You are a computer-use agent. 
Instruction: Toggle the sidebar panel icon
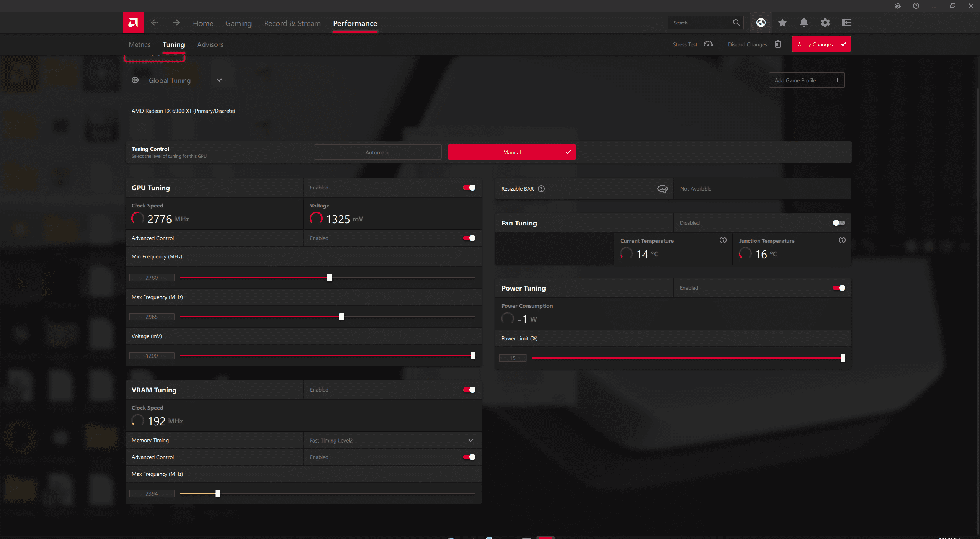coord(847,23)
